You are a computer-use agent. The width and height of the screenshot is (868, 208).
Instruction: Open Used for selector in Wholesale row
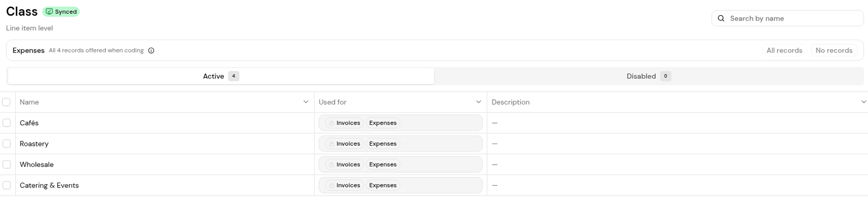click(x=400, y=165)
